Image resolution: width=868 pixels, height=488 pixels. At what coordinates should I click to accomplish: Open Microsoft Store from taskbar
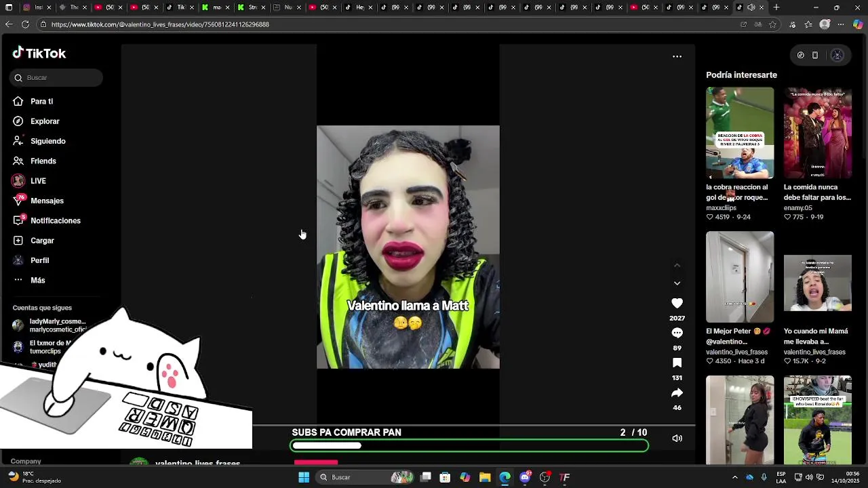pos(445,477)
